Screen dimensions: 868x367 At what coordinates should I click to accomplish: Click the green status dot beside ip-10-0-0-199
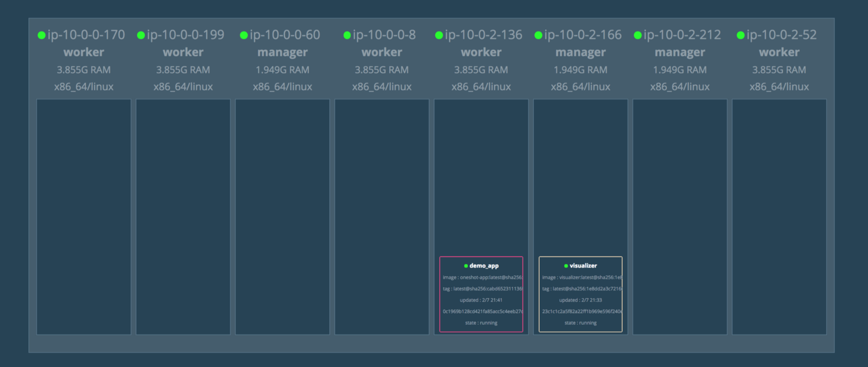[x=141, y=35]
